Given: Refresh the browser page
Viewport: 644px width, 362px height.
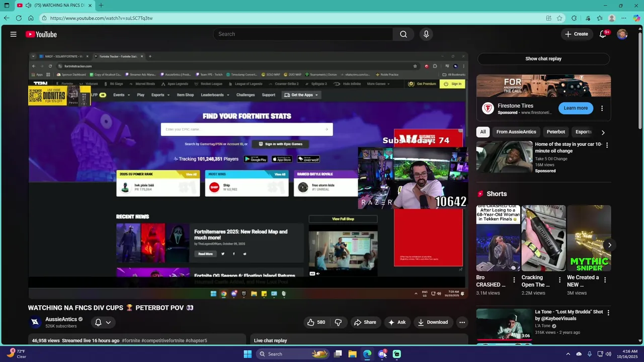Looking at the screenshot, I should coord(19,18).
